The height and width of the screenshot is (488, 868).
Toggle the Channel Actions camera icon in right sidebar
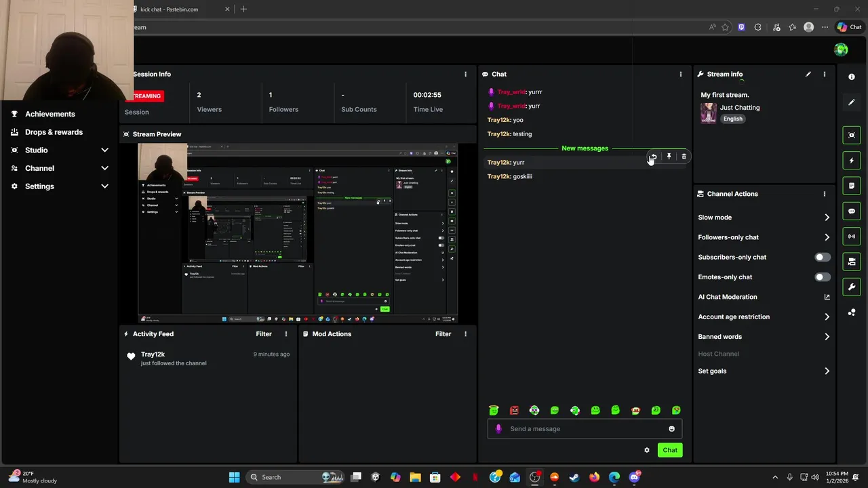coord(852,262)
